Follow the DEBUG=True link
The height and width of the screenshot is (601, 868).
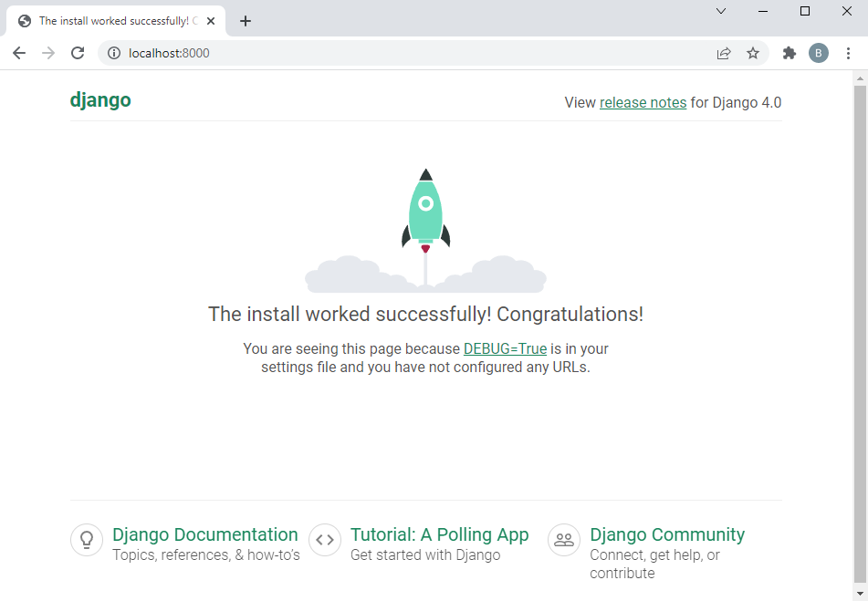[x=505, y=348]
